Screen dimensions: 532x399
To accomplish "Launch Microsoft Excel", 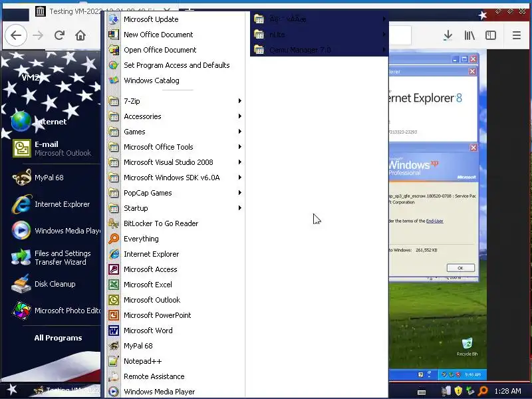I will tap(175, 285).
